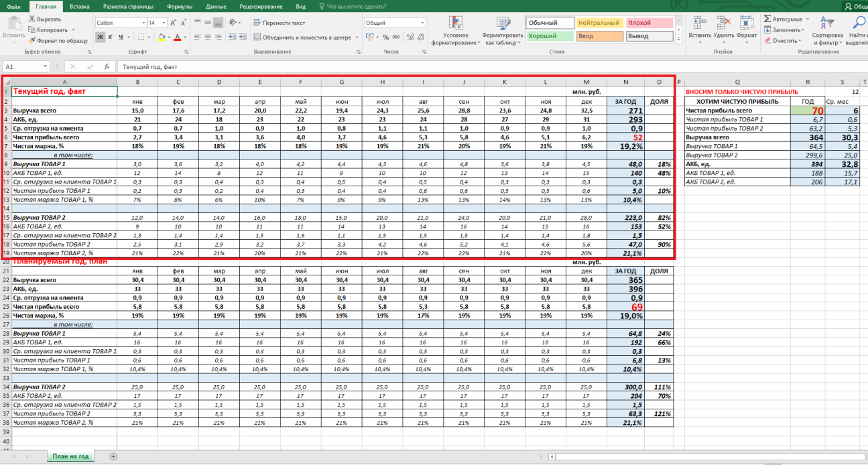This screenshot has width=868, height=465.
Task: Click the Clear (Очистить) eraser icon
Action: (767, 40)
